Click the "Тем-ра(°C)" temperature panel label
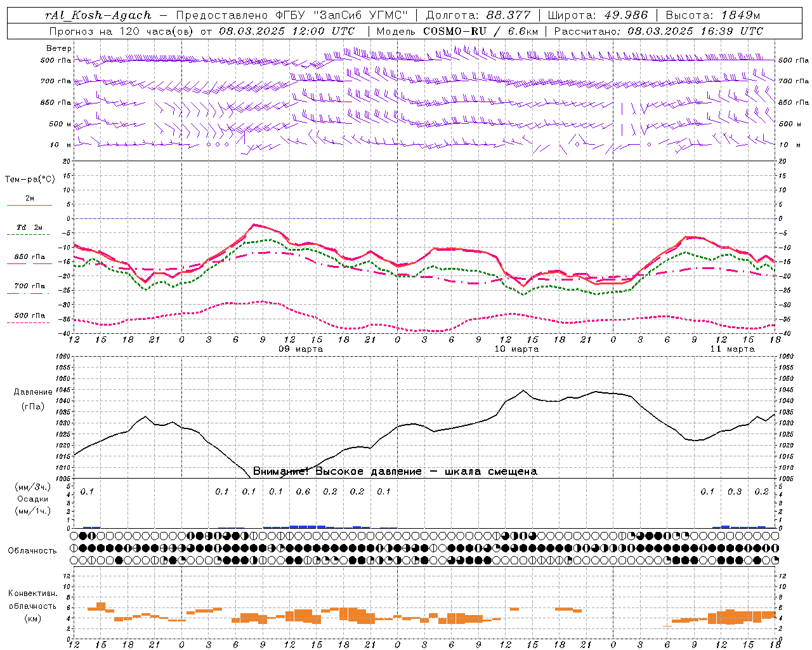The image size is (812, 650). click(x=30, y=180)
